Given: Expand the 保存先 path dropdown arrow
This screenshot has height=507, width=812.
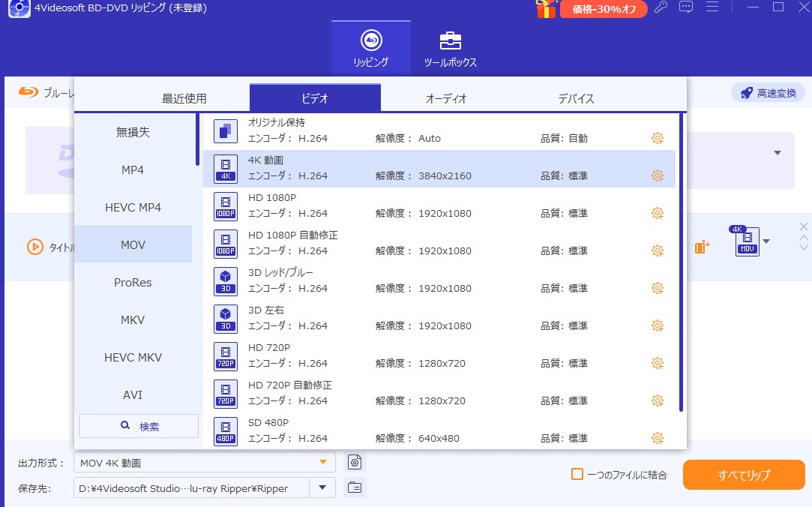Looking at the screenshot, I should (x=322, y=487).
